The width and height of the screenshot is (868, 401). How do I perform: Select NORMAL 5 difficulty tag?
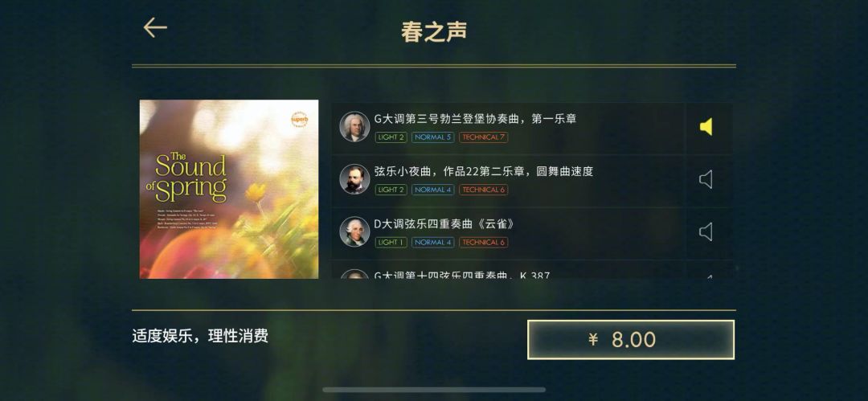point(433,137)
